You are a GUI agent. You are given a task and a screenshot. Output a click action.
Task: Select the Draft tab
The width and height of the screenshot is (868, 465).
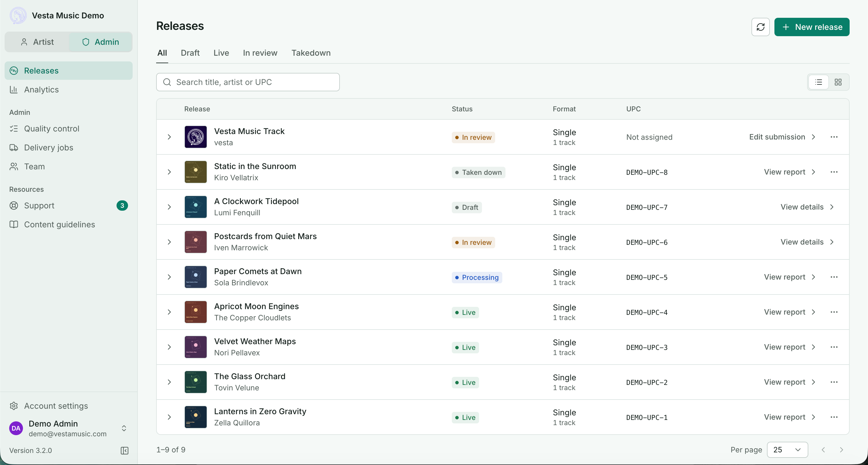[x=190, y=53]
